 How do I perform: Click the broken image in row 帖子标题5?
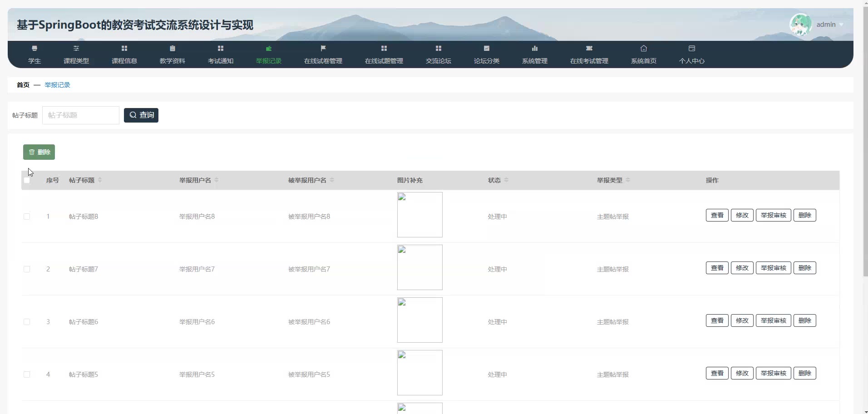tap(420, 373)
